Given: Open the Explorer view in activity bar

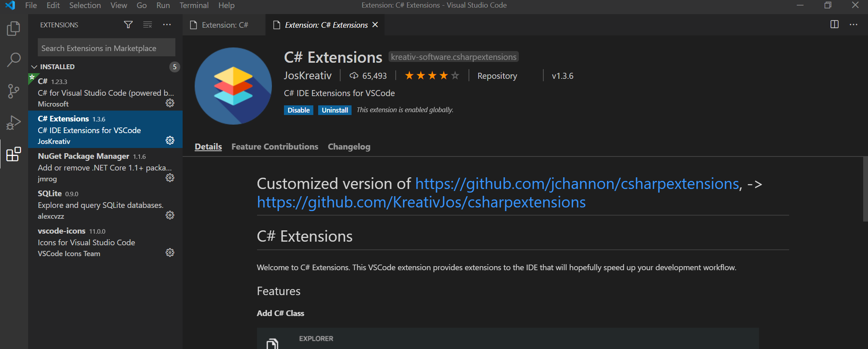Looking at the screenshot, I should pos(14,29).
